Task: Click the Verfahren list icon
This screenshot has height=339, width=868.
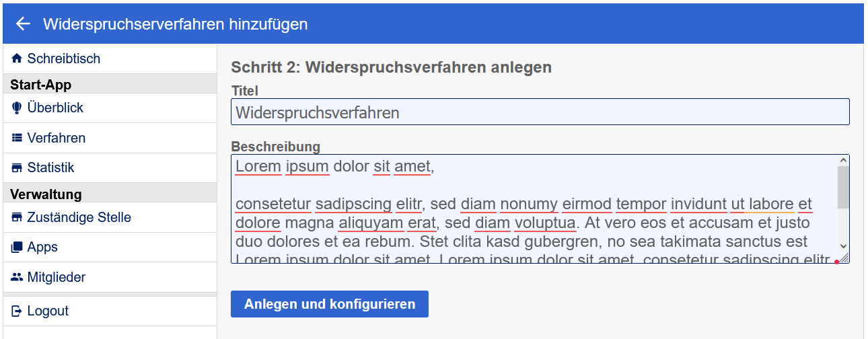Action: [x=17, y=138]
